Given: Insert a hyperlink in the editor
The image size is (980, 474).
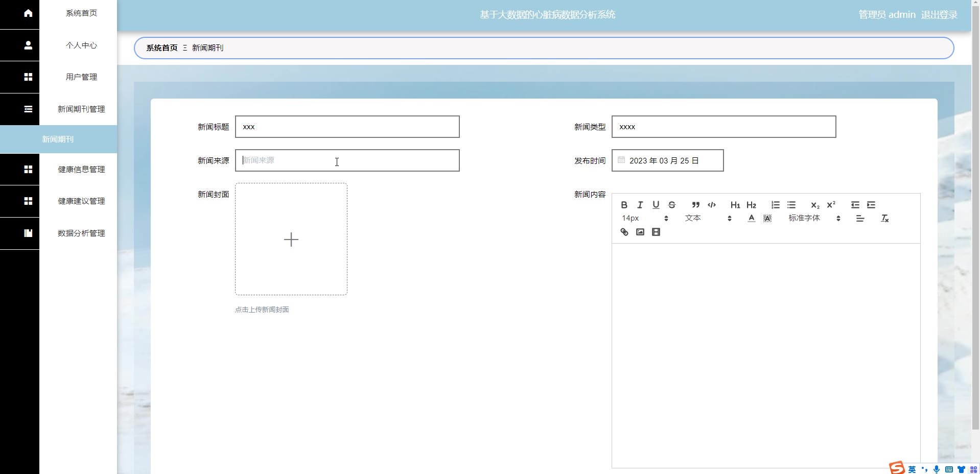Looking at the screenshot, I should pyautogui.click(x=624, y=232).
